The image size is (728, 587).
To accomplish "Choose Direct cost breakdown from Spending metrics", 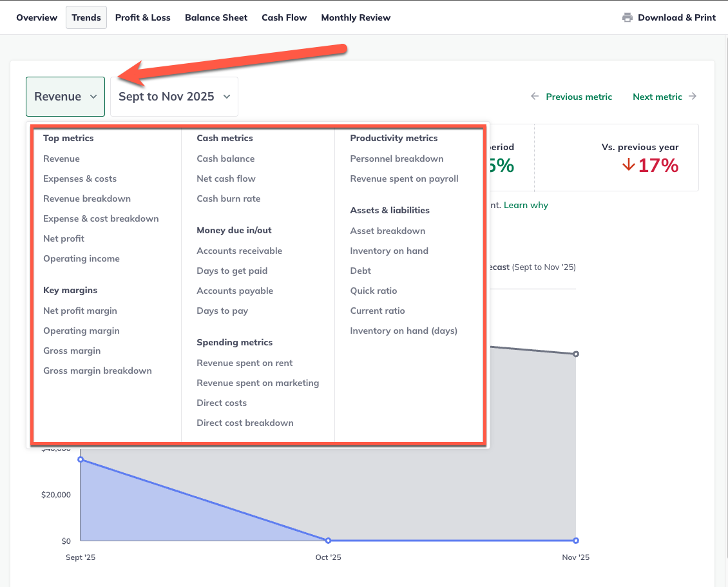I will click(x=245, y=423).
